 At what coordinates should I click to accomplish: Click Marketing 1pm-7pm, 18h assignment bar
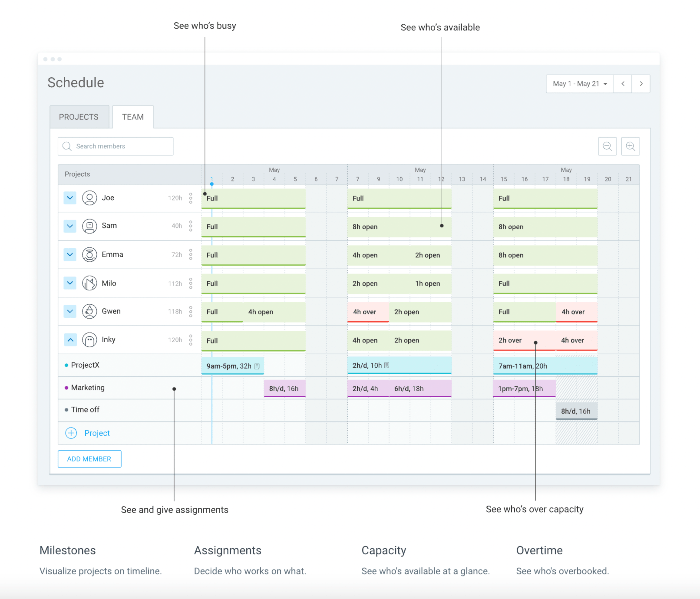click(525, 388)
